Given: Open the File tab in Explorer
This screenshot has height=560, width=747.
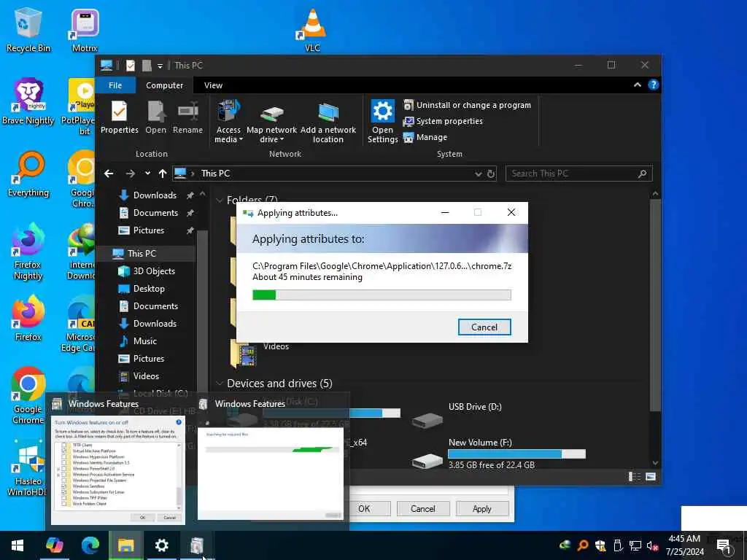Looking at the screenshot, I should coord(115,85).
